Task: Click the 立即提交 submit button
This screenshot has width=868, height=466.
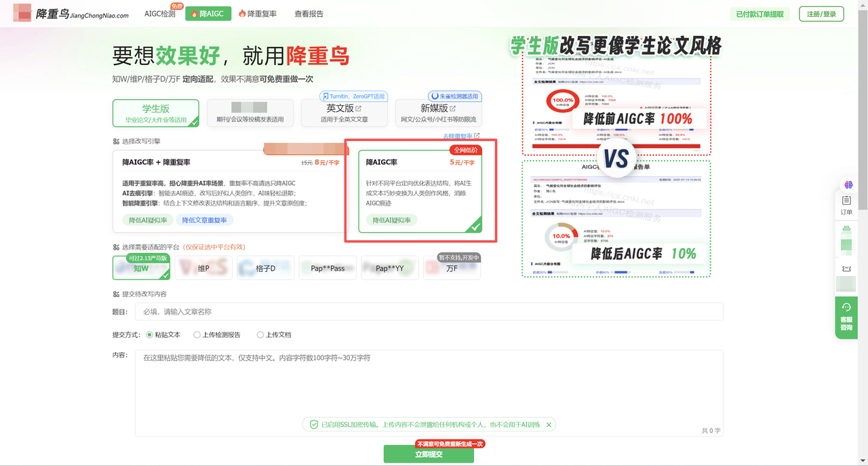Action: [429, 454]
